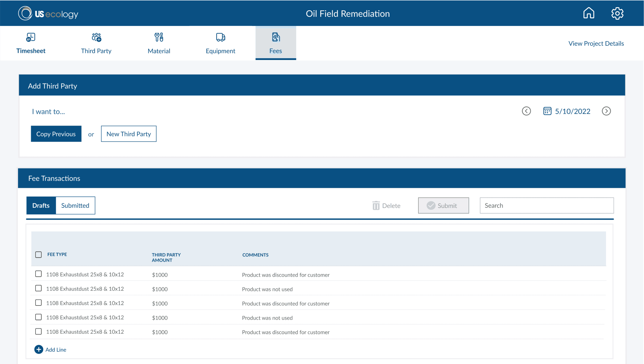Go to previous date with left chevron
Screen dimensions: 644x364
(526, 111)
